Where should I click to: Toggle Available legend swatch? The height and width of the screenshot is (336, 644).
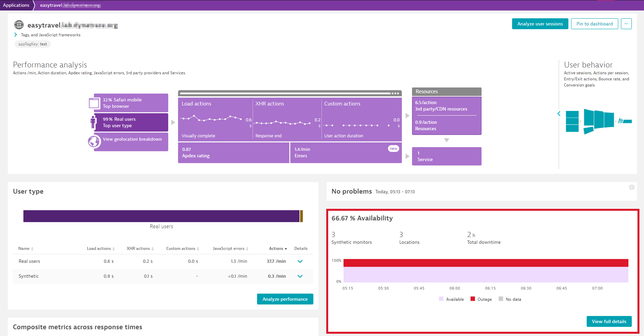[441, 299]
